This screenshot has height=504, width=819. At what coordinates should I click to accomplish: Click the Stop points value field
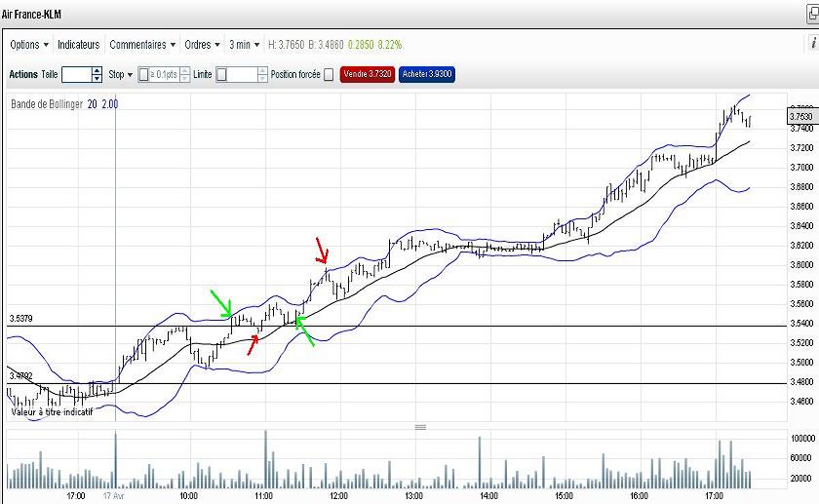164,75
